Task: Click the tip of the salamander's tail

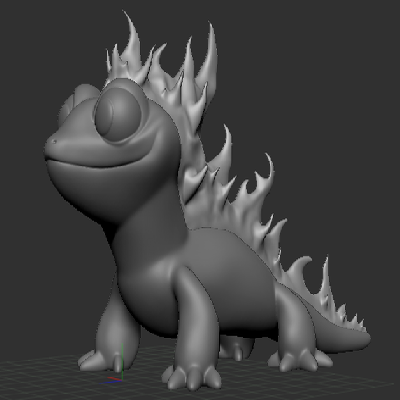Action: point(366,338)
